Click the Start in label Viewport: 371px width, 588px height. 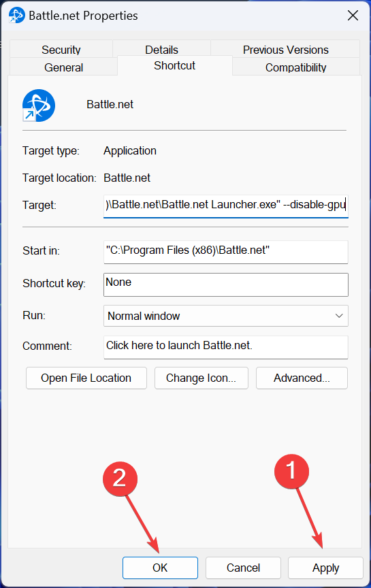coord(41,250)
